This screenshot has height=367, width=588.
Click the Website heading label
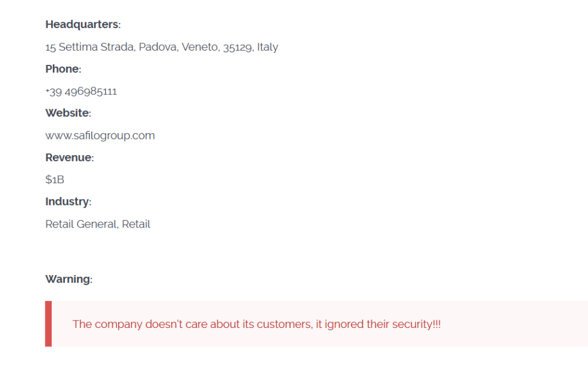pos(68,113)
